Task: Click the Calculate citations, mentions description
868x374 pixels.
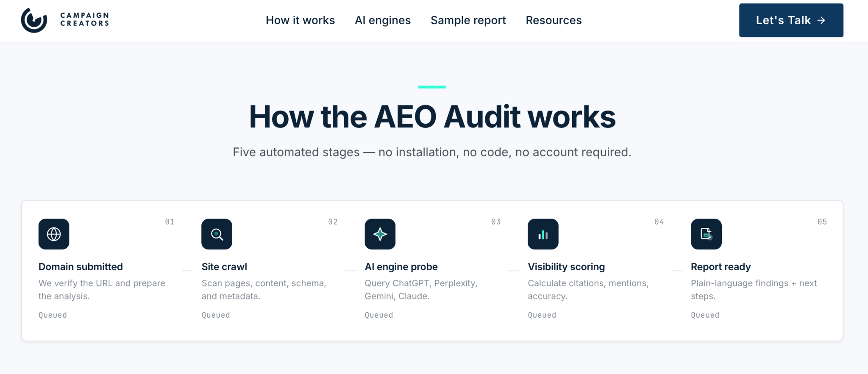Action: [588, 290]
